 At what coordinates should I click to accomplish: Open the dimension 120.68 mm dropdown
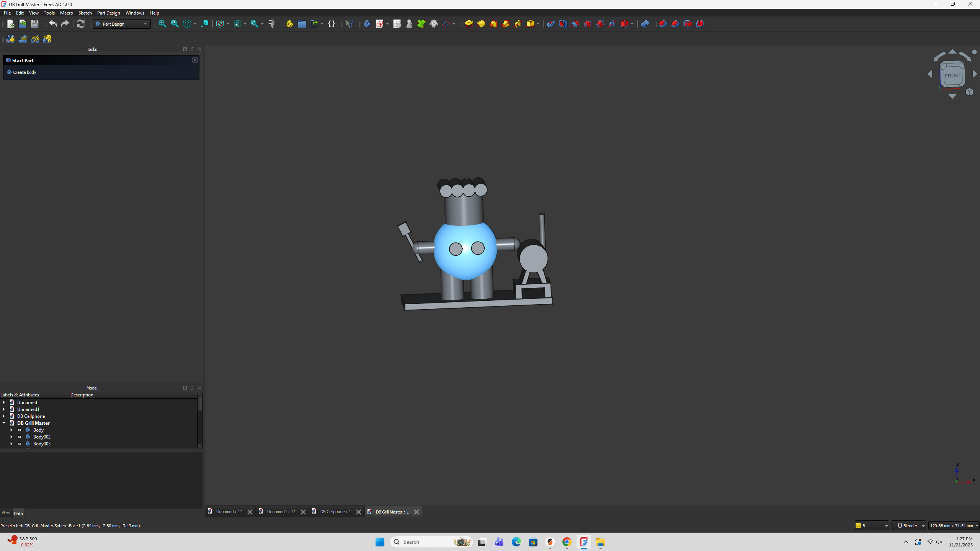954,526
